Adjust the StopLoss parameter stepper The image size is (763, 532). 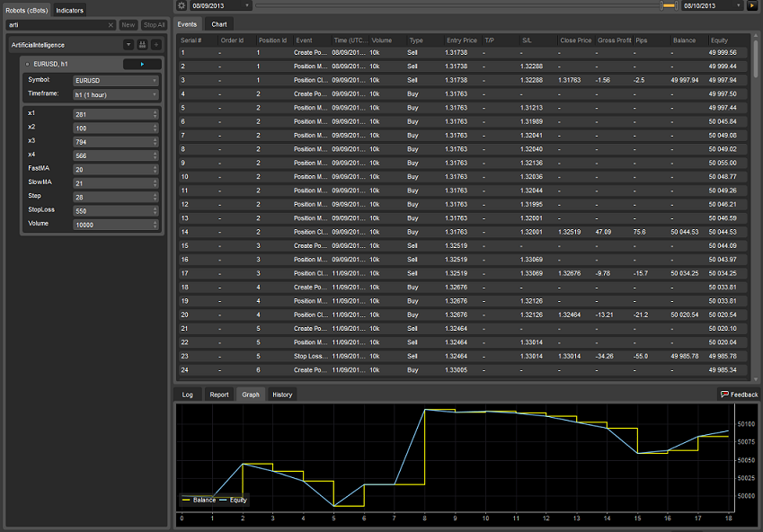tap(155, 211)
